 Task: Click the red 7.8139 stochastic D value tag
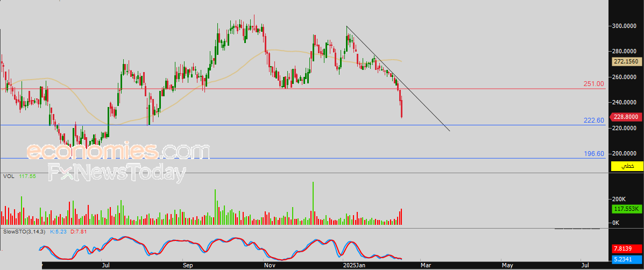point(627,249)
